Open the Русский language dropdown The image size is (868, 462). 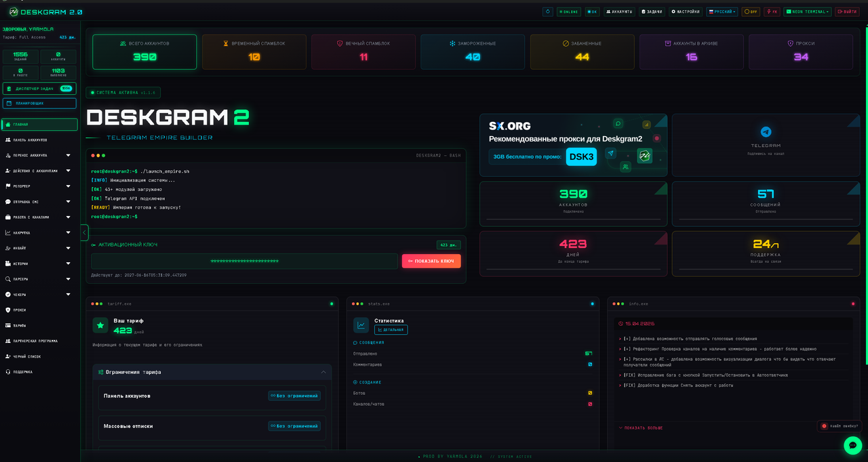click(722, 12)
